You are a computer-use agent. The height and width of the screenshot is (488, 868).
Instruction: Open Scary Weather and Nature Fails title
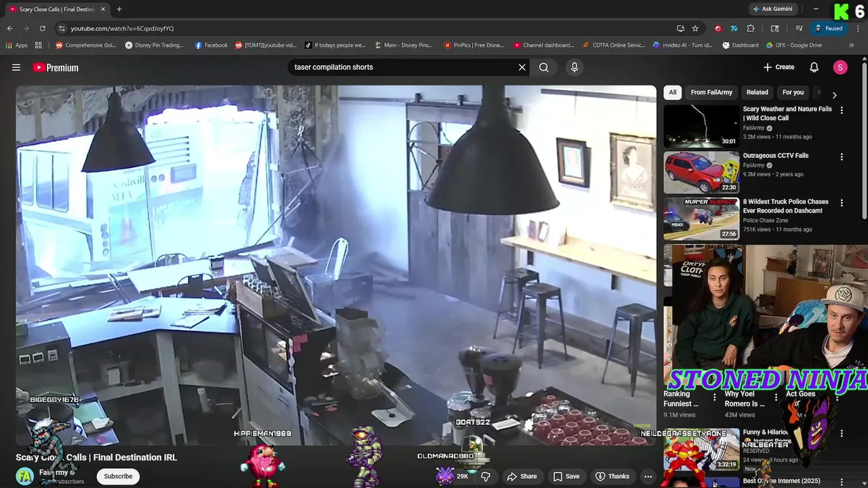coord(787,113)
